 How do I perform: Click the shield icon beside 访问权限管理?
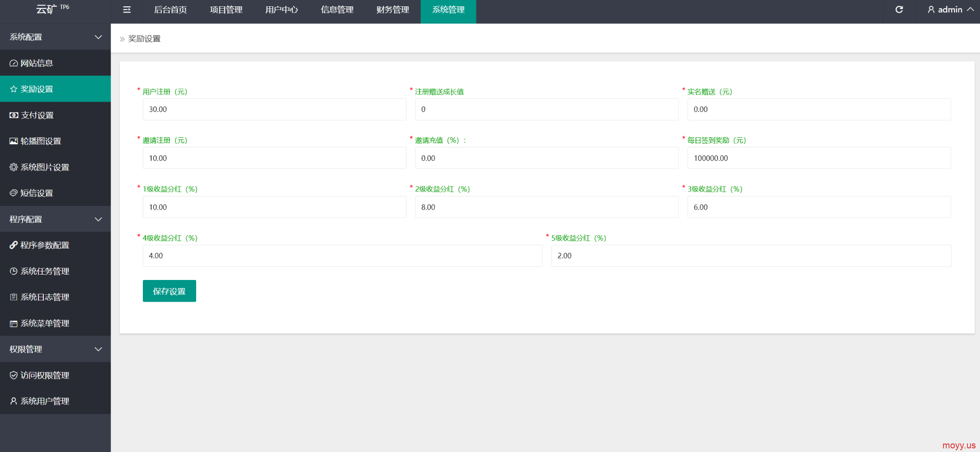pos(14,375)
